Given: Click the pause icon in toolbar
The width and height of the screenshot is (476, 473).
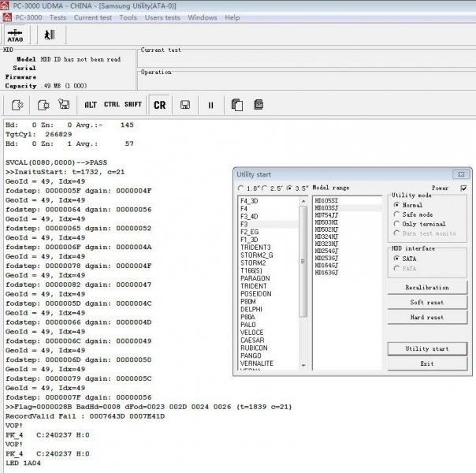Looking at the screenshot, I should (x=210, y=105).
